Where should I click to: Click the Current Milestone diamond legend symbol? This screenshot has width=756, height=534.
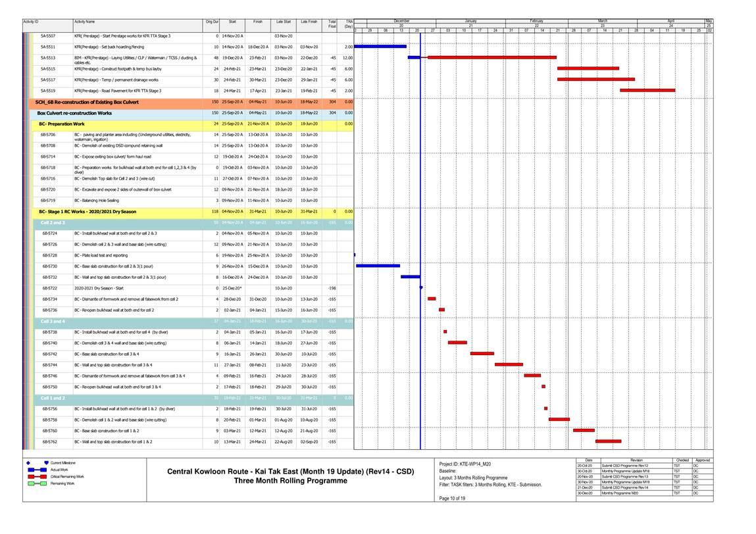(x=29, y=463)
